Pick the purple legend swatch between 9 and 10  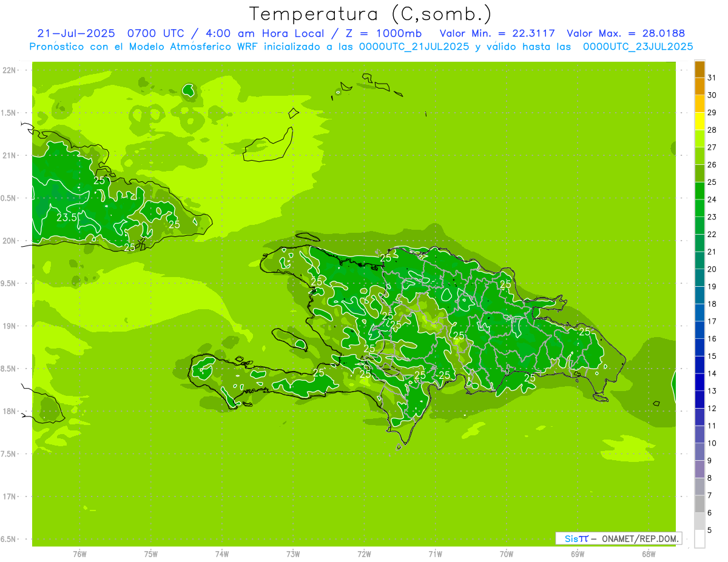[699, 452]
